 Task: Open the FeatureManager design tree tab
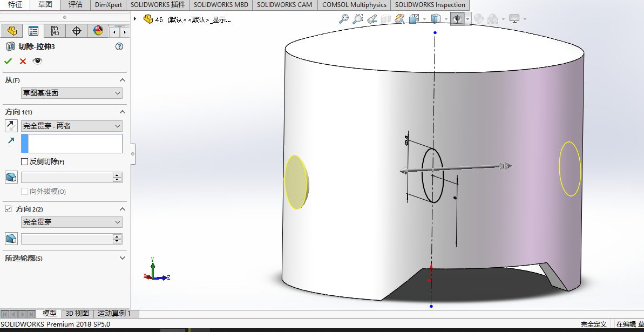[x=12, y=31]
